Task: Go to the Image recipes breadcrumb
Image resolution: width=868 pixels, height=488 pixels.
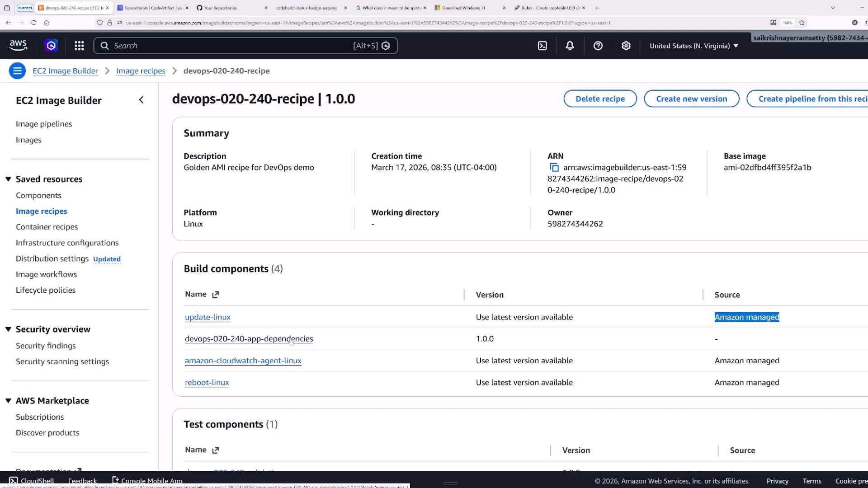Action: coord(141,71)
